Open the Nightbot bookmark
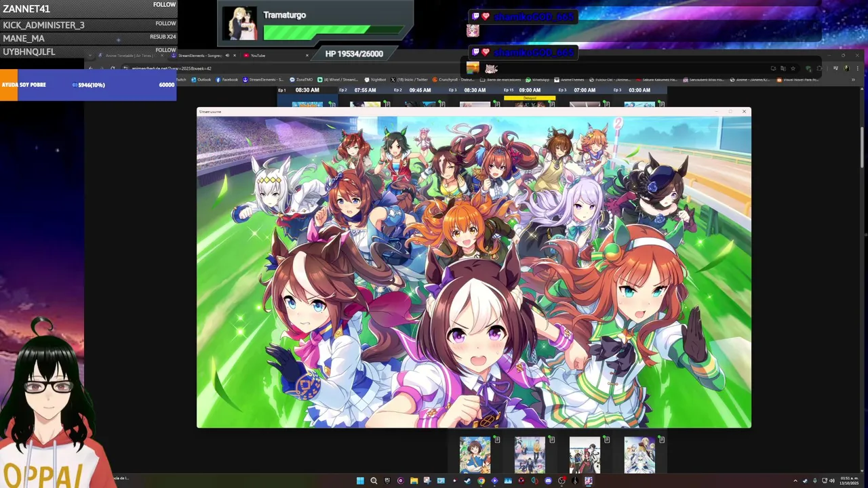This screenshot has height=488, width=868. (375, 79)
